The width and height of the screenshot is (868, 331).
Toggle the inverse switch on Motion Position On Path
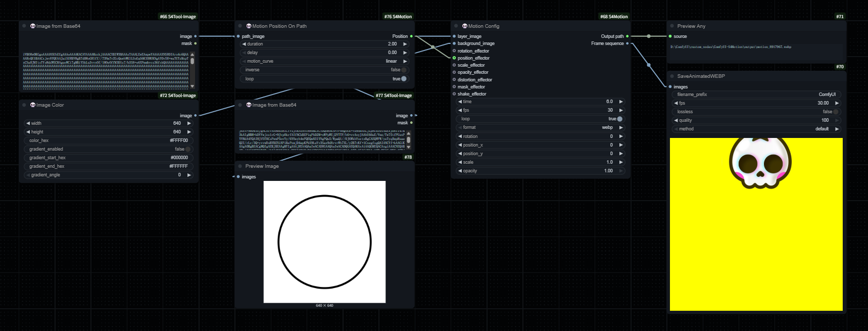point(403,70)
